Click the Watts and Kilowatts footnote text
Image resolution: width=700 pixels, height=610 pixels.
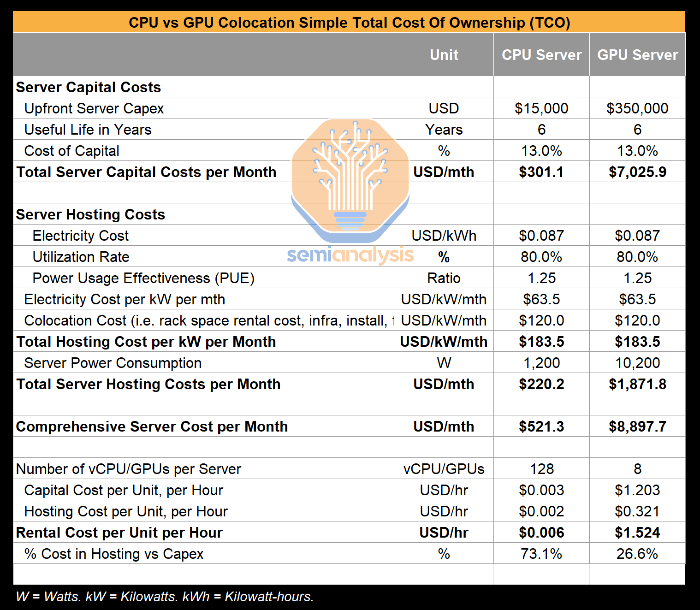[x=165, y=597]
